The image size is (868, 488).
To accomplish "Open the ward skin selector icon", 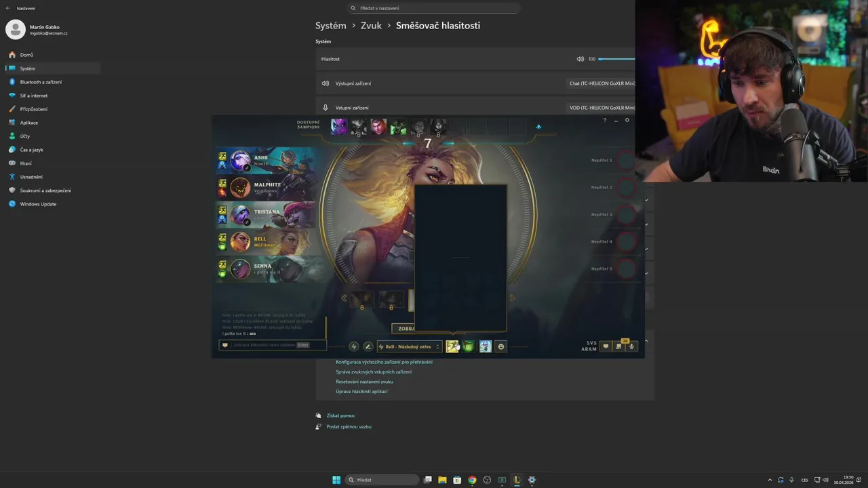I will (486, 346).
